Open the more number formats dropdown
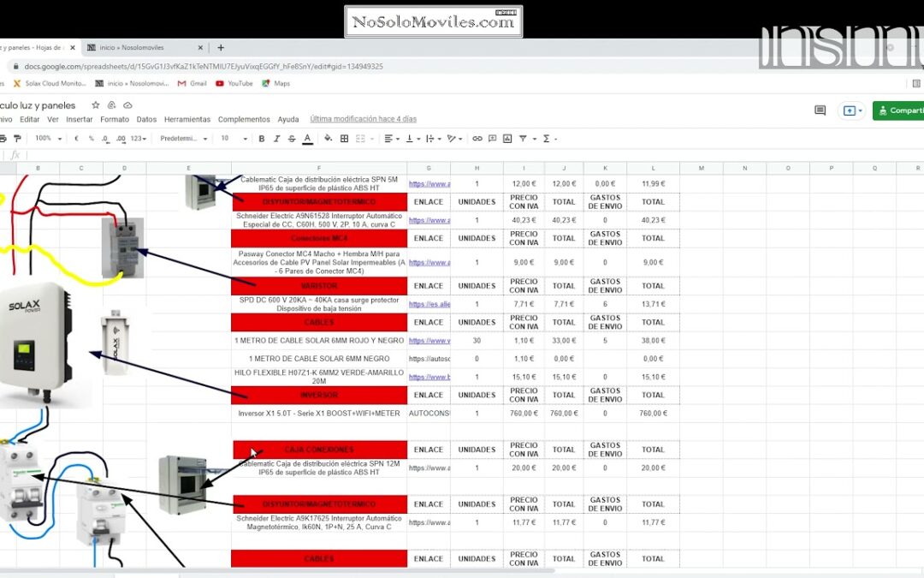924x578 pixels. coord(139,139)
